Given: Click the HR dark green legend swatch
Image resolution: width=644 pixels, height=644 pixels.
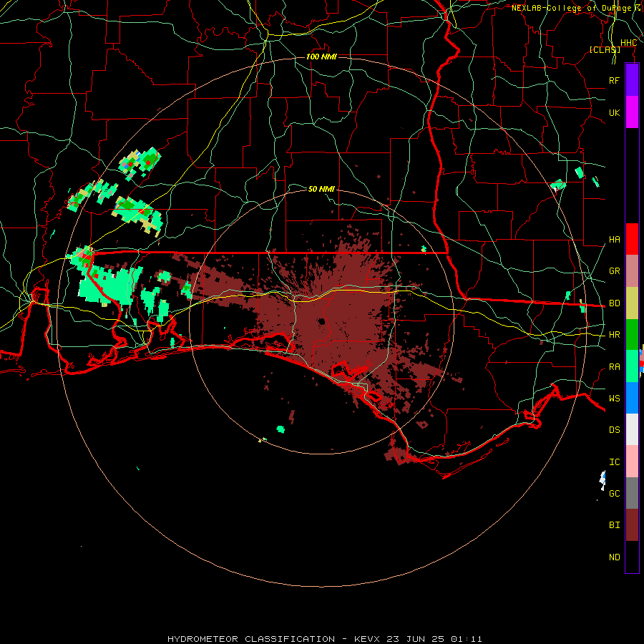Looking at the screenshot, I should pyautogui.click(x=632, y=334).
